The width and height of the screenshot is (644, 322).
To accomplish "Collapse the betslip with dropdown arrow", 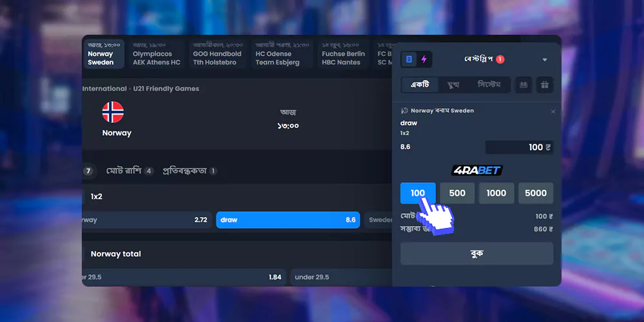I will pyautogui.click(x=545, y=60).
